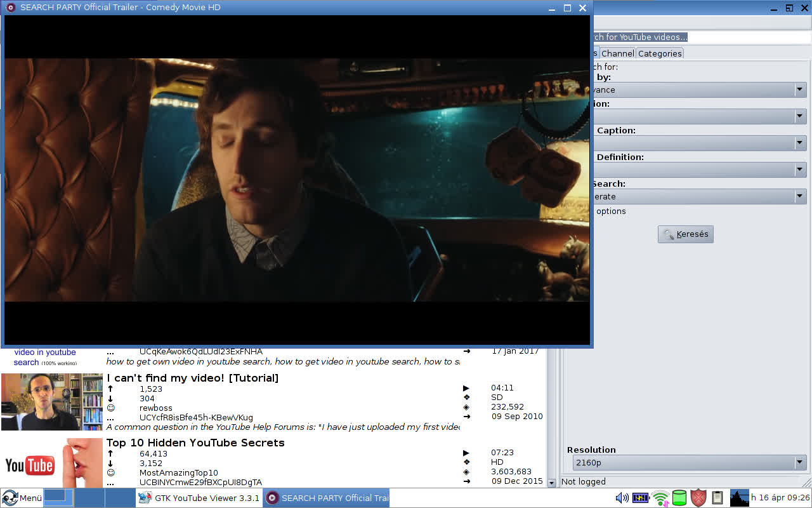Open the Definition dropdown
Viewport: 812px width, 508px height.
coord(700,170)
